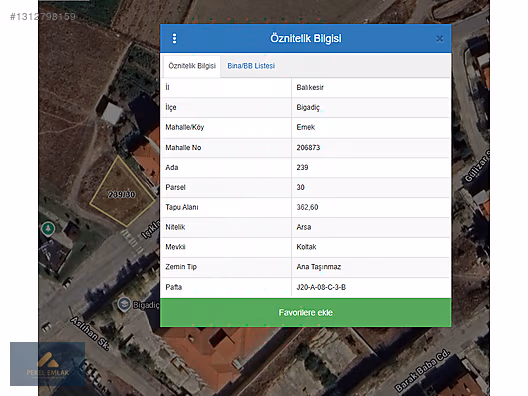Click the Mevkii value Koltak
Viewport: 528px width, 396px height.
[x=306, y=247]
